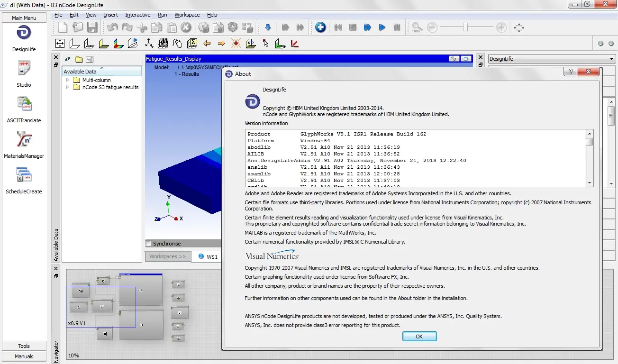
Task: Click the blue down-arrow toolbar icon
Action: click(x=268, y=27)
